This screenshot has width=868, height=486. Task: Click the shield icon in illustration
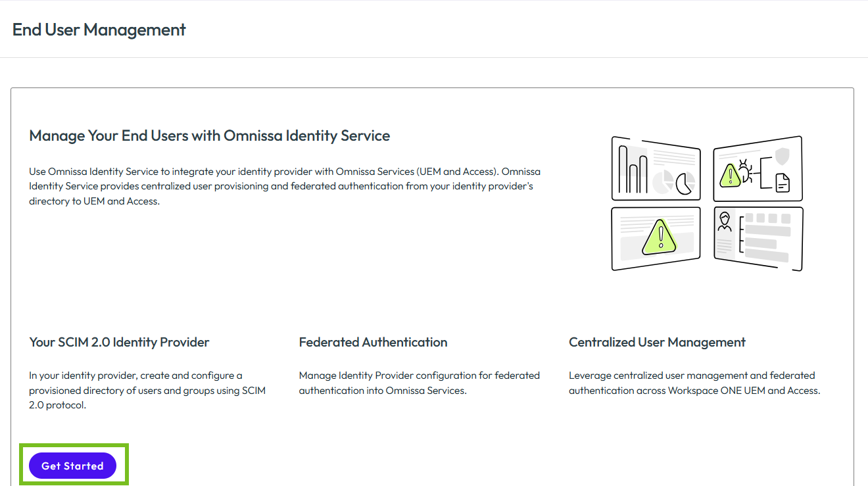click(783, 157)
